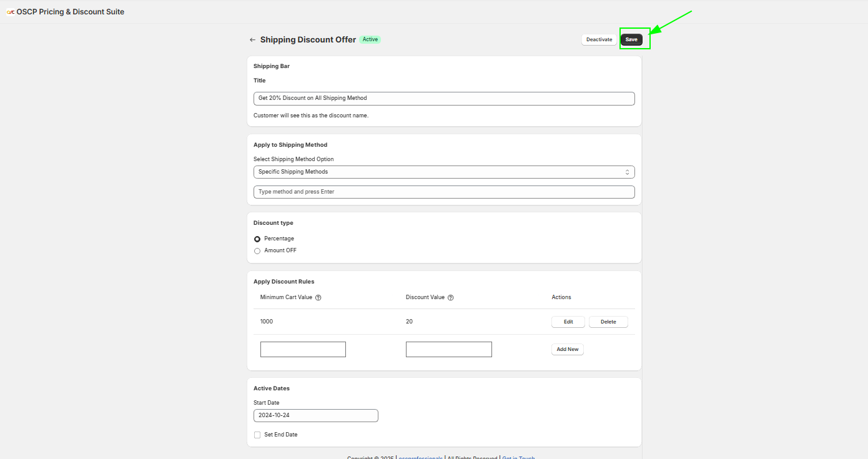The height and width of the screenshot is (459, 868).
Task: Click the shipping bar Title text field
Action: (443, 99)
